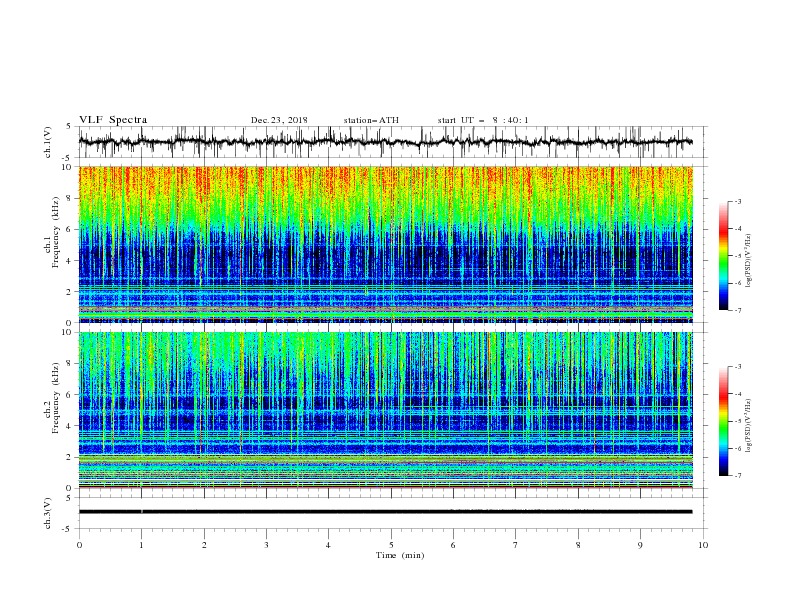Click the ch.1 frequency spectrogram panel
792x612 pixels.
[385, 244]
